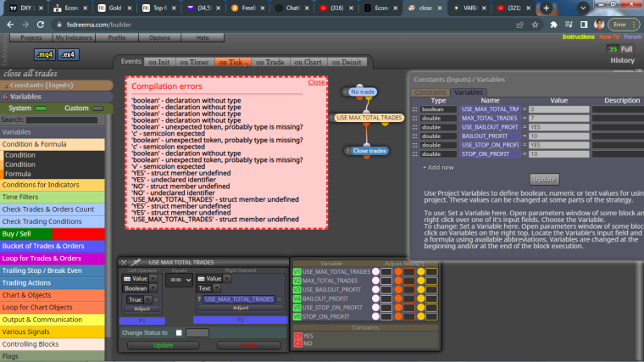Click the C1 YES constant badge
The width and height of the screenshot is (644, 362).
point(297,336)
